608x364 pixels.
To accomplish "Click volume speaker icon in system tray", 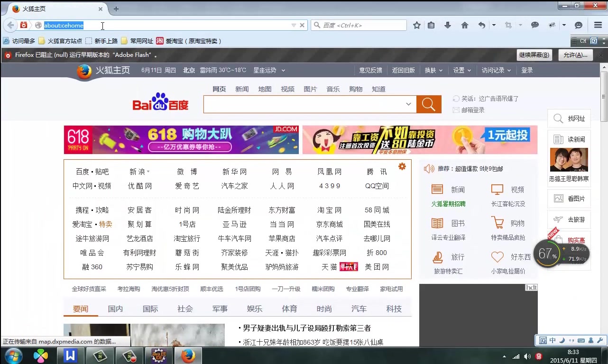I will (x=527, y=356).
